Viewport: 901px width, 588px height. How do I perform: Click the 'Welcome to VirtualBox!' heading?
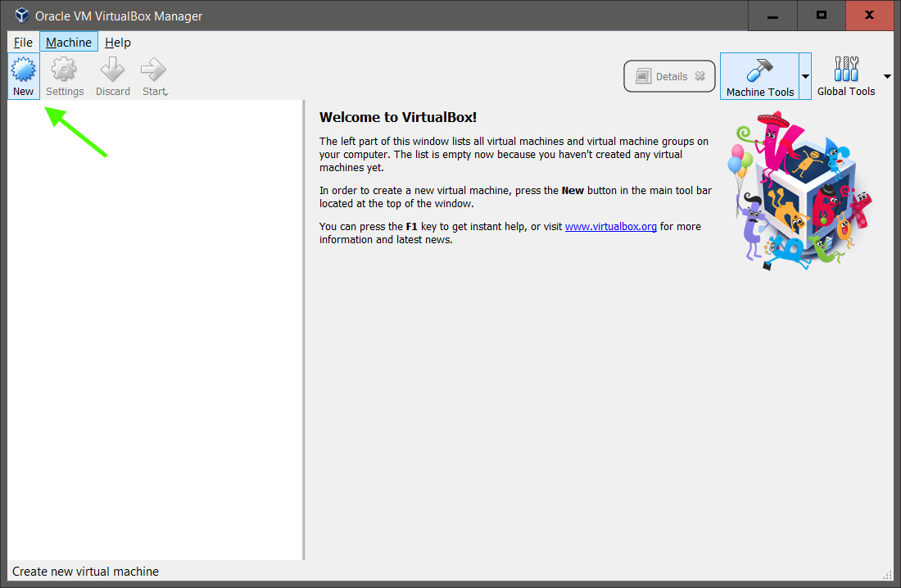[398, 117]
